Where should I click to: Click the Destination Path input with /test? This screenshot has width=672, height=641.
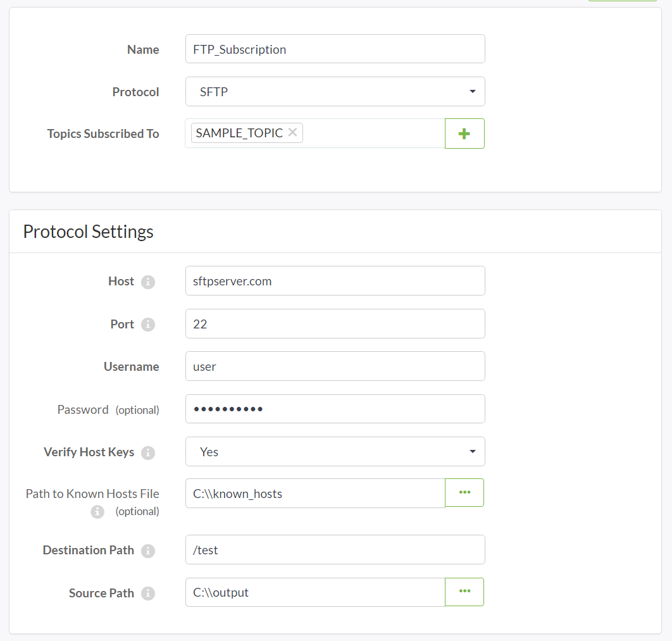[x=335, y=550]
